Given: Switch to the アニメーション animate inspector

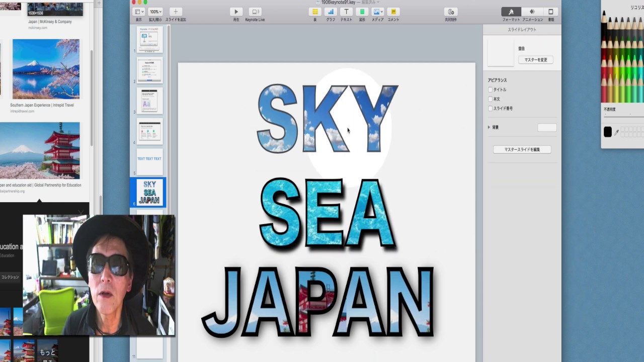Looking at the screenshot, I should click(532, 12).
